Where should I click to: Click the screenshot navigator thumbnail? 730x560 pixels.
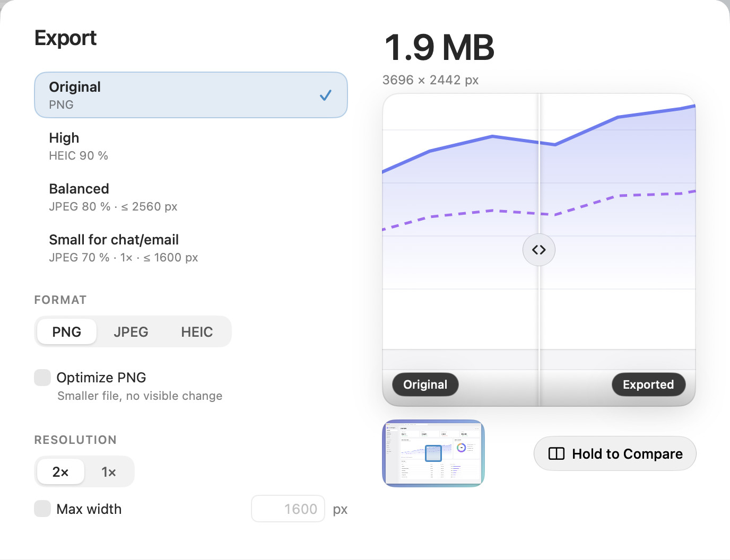click(433, 453)
